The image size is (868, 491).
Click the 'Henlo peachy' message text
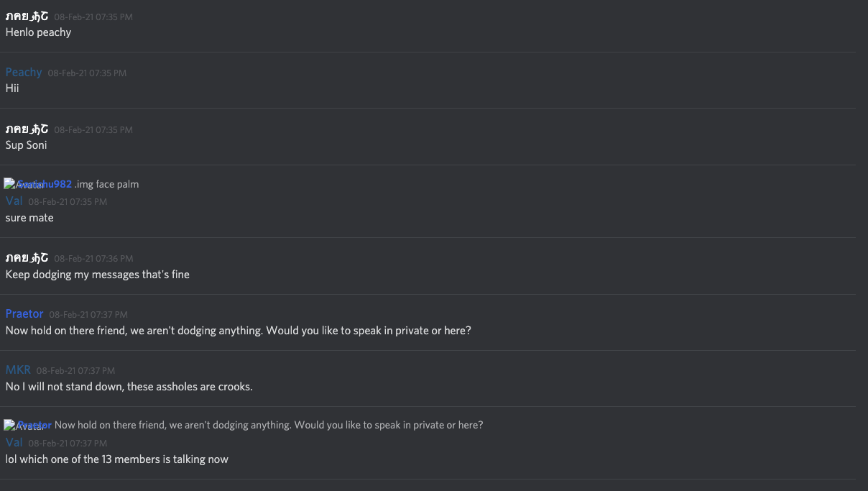coord(38,32)
